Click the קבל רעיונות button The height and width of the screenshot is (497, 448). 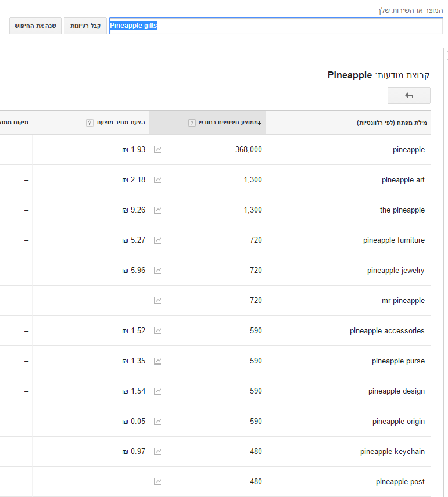85,26
